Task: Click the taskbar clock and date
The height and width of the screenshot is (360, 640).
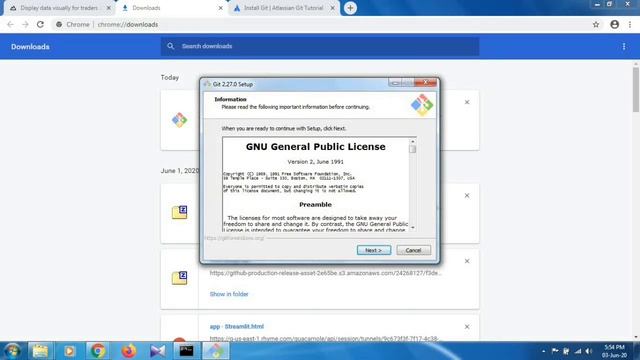Action: (x=614, y=351)
